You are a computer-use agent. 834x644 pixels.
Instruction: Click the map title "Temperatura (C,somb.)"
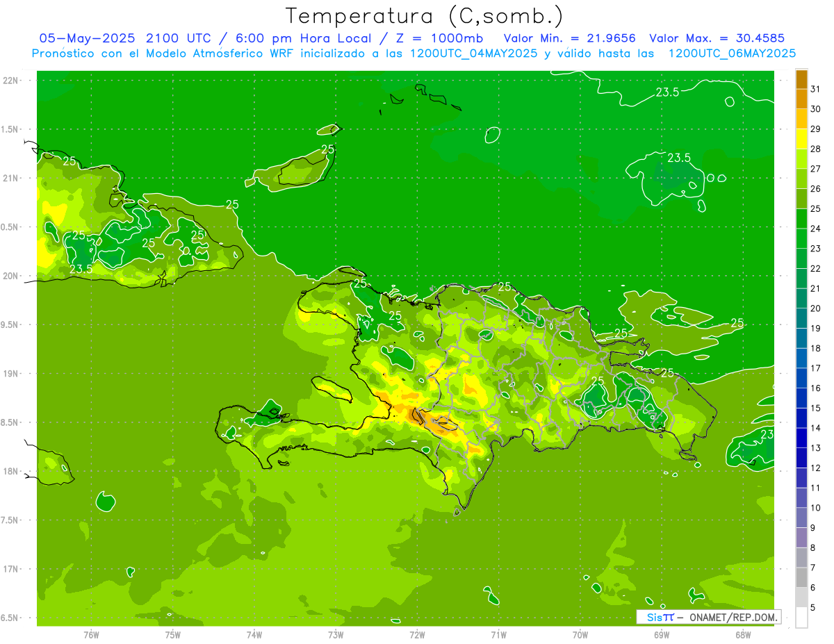(424, 15)
